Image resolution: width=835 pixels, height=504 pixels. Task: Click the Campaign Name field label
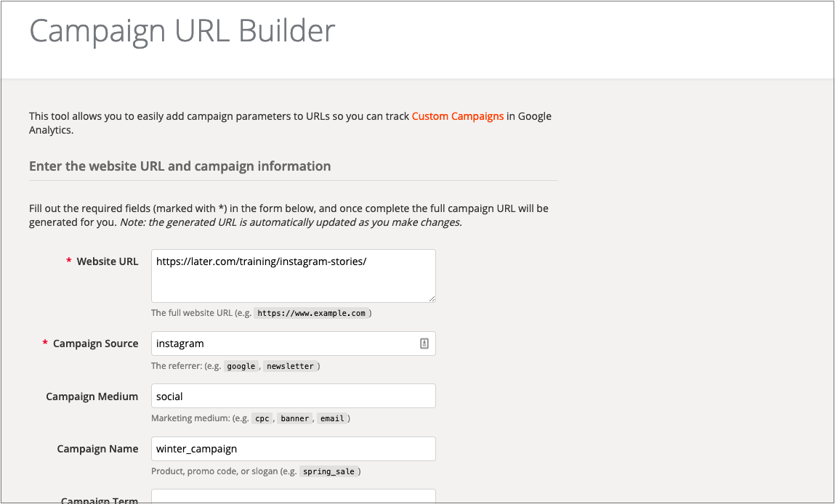click(x=97, y=449)
